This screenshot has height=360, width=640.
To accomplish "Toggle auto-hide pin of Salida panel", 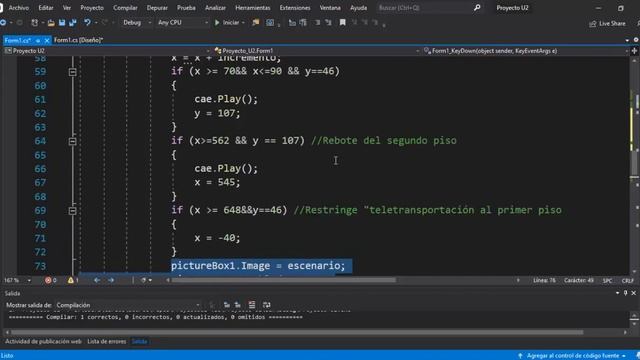I will [625, 293].
